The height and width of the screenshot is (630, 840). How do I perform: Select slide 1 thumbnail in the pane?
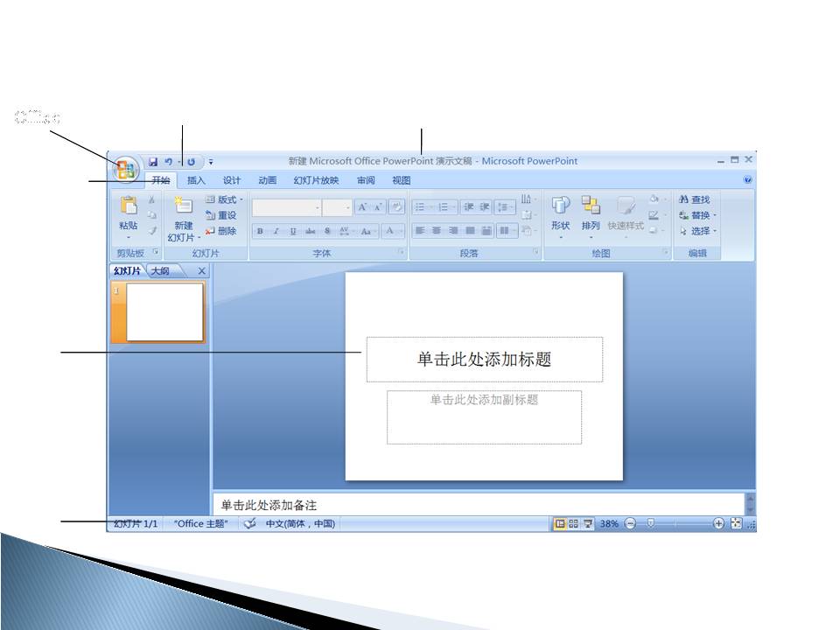165,311
